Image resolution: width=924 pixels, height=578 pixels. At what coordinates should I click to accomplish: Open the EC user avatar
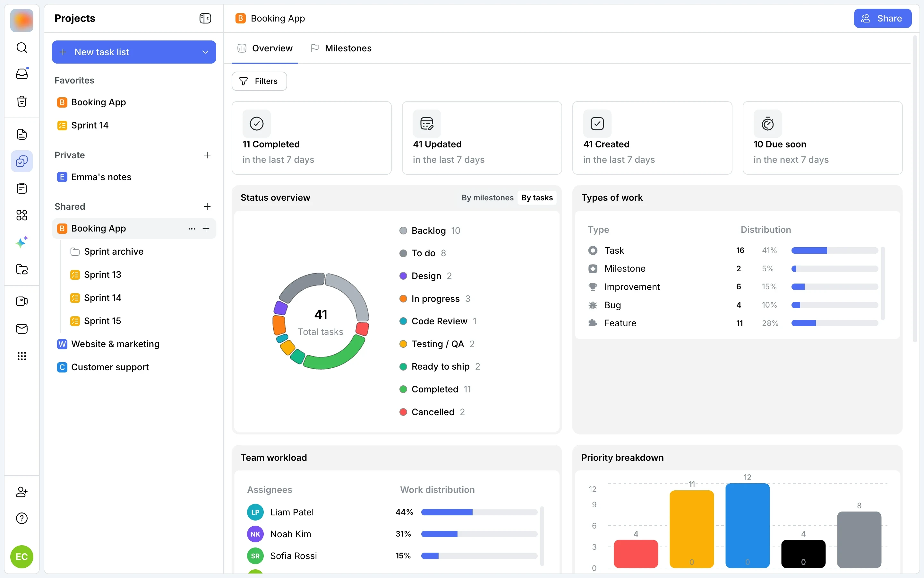22,556
